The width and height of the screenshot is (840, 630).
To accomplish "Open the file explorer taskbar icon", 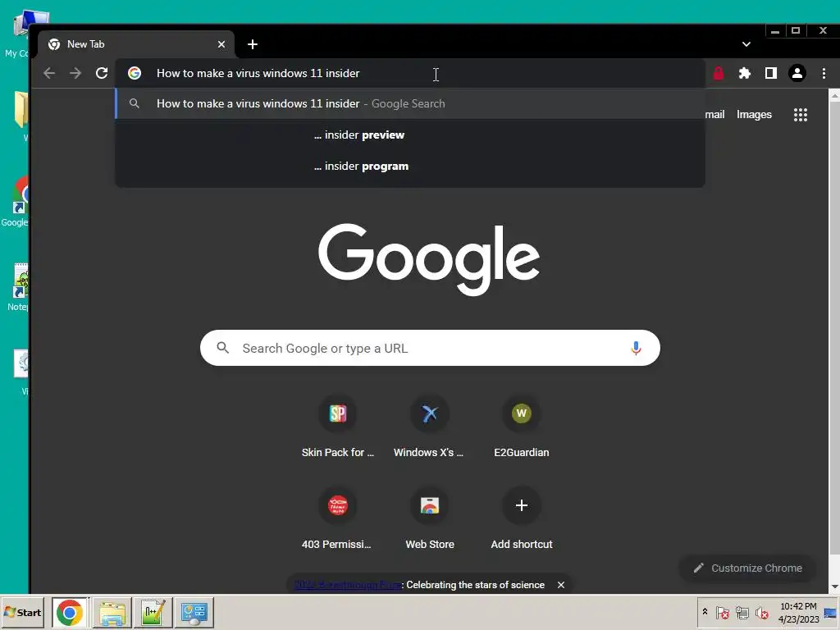I will [112, 612].
